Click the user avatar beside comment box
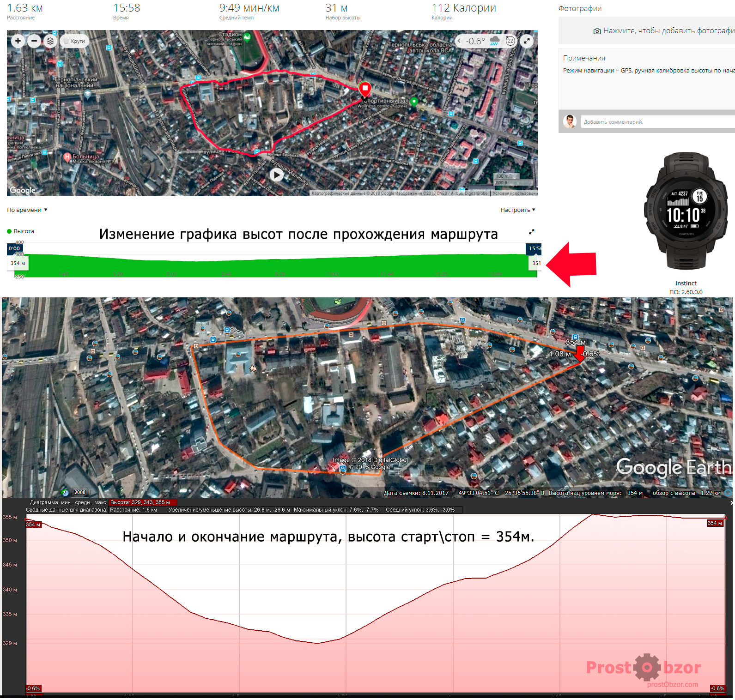 [570, 121]
